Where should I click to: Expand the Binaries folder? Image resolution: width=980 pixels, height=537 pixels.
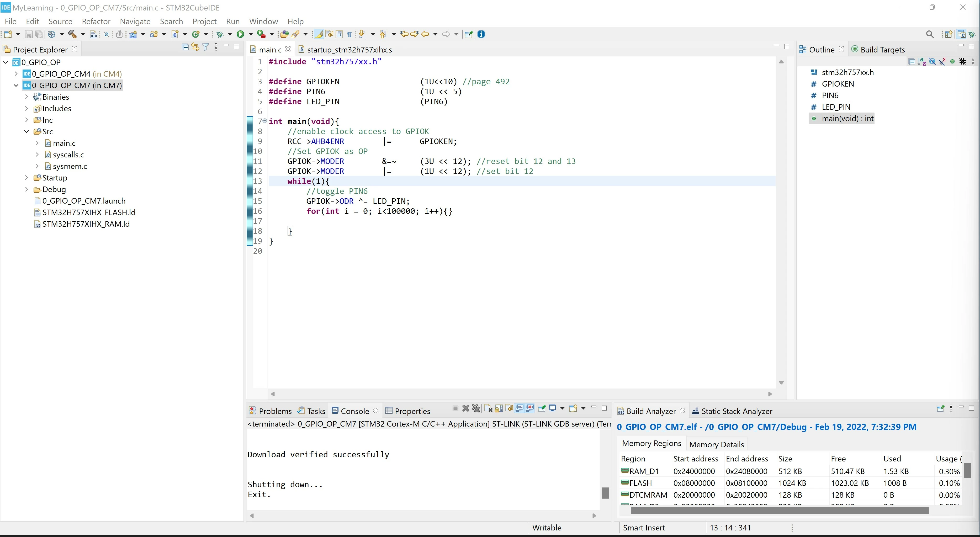(27, 97)
